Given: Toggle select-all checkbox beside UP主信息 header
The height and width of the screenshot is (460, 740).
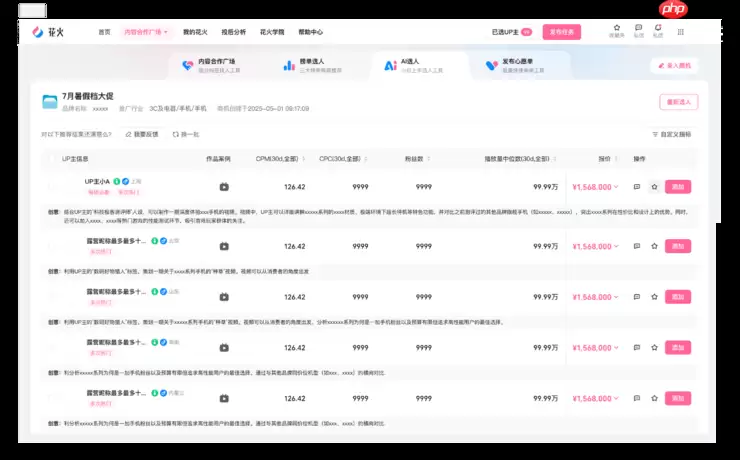Looking at the screenshot, I should pos(52,159).
